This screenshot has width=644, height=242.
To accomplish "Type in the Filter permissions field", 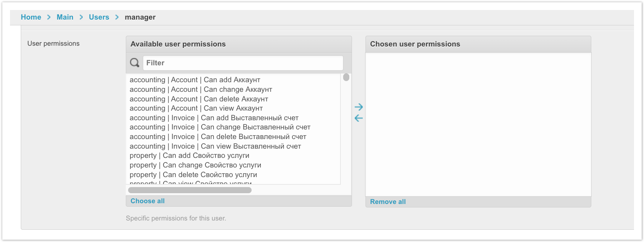I will tap(243, 63).
